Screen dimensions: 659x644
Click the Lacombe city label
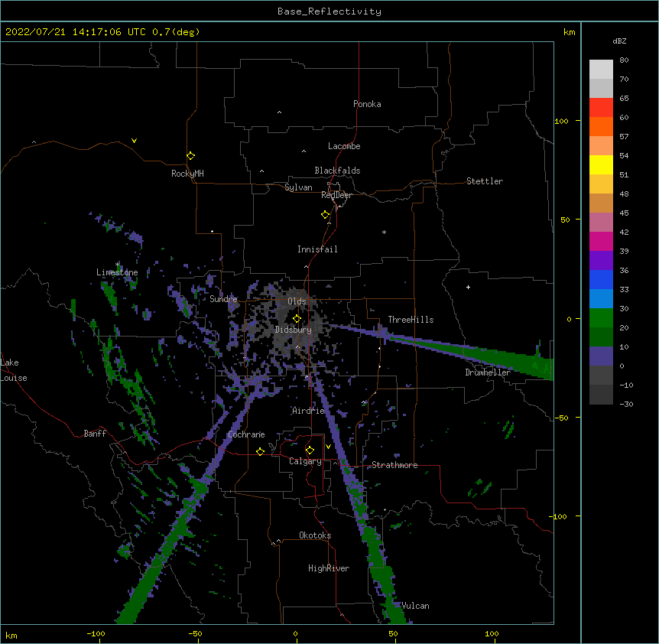tap(344, 146)
